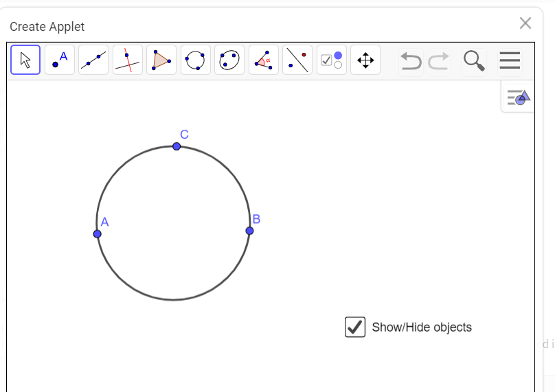The height and width of the screenshot is (392, 555).
Task: Click point C on the circle
Action: pyautogui.click(x=177, y=146)
